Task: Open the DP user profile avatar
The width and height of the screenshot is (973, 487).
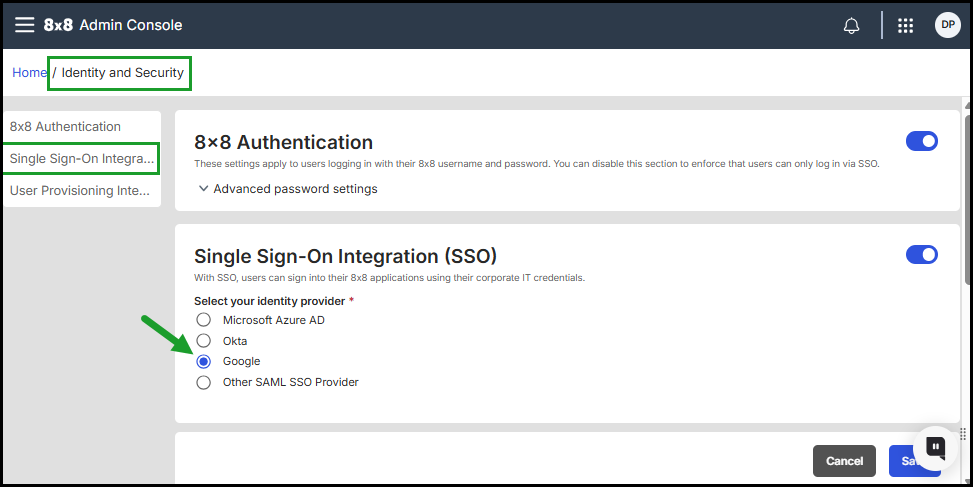Action: point(947,25)
